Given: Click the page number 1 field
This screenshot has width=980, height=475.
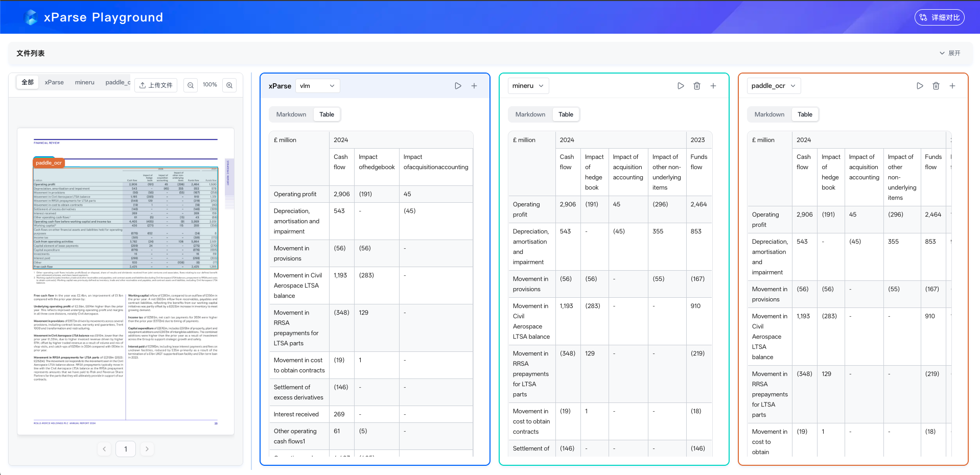Looking at the screenshot, I should [x=126, y=449].
